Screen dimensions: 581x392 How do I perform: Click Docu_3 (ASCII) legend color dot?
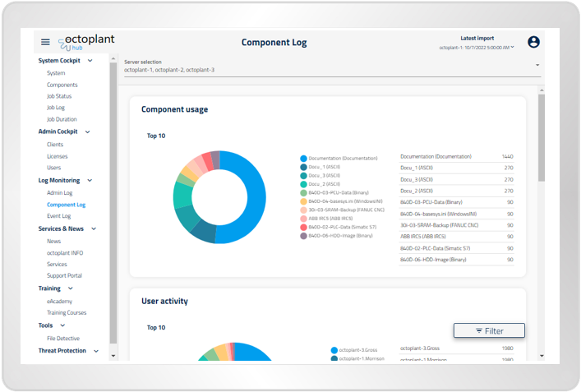[303, 176]
